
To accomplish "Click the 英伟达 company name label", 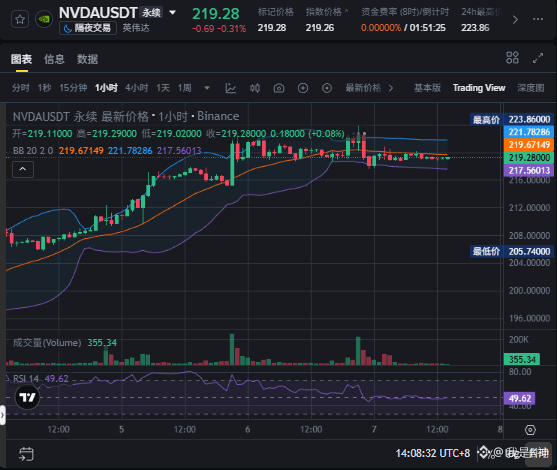I will (136, 28).
